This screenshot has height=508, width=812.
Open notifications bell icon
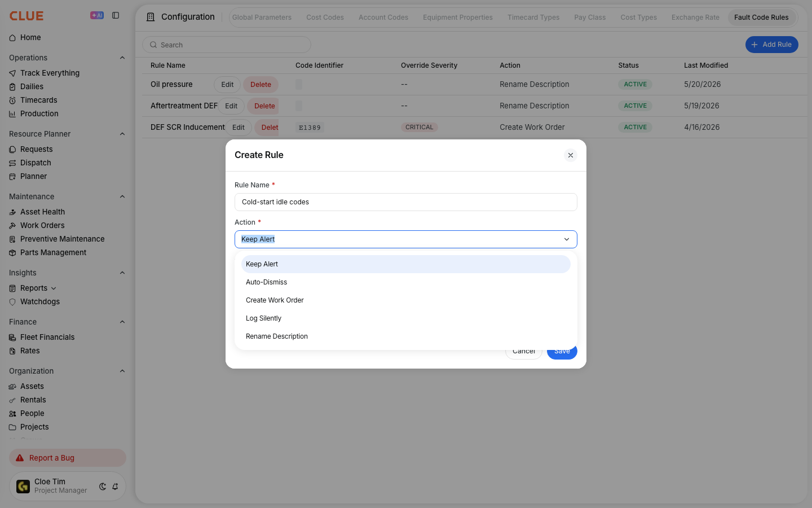point(115,486)
